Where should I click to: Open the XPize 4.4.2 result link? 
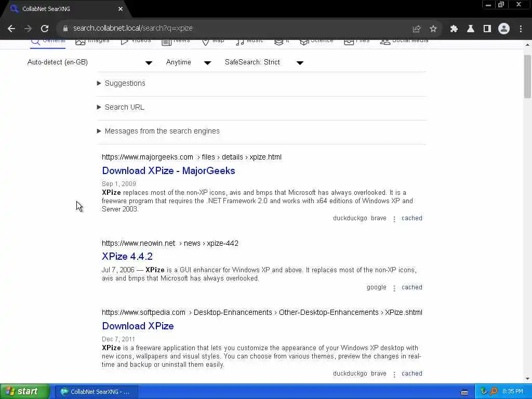click(127, 257)
